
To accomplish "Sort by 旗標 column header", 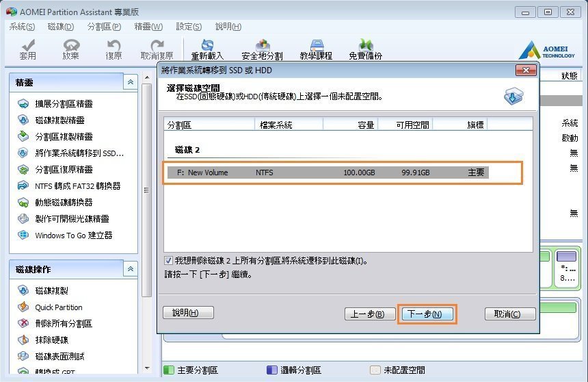I will pos(459,125).
